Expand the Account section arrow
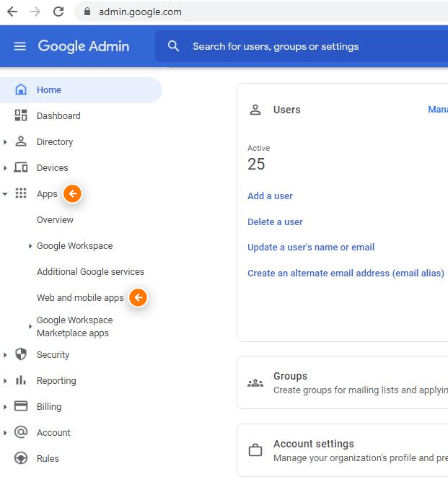 (5, 432)
